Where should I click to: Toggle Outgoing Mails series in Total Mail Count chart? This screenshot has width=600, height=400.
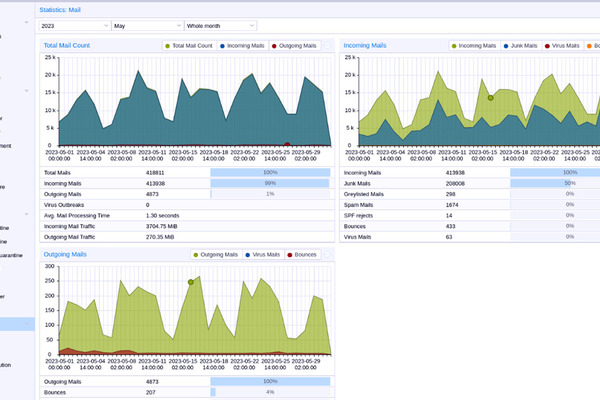tap(294, 46)
